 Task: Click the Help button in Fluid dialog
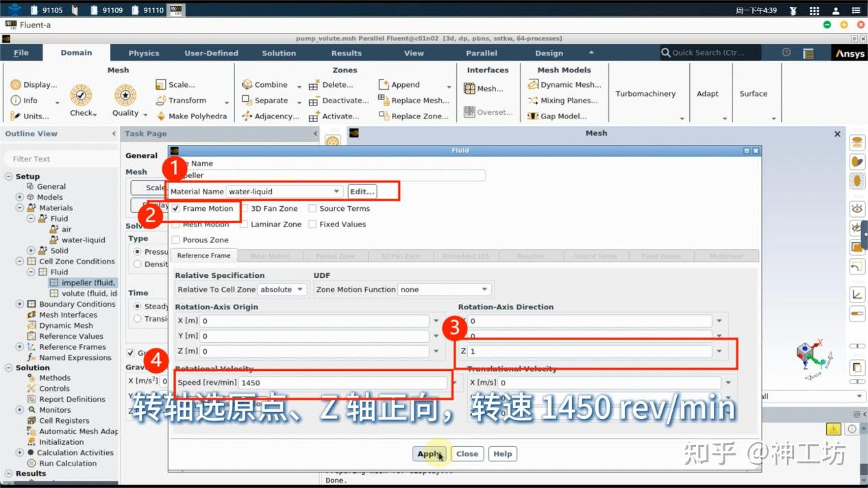click(x=503, y=454)
